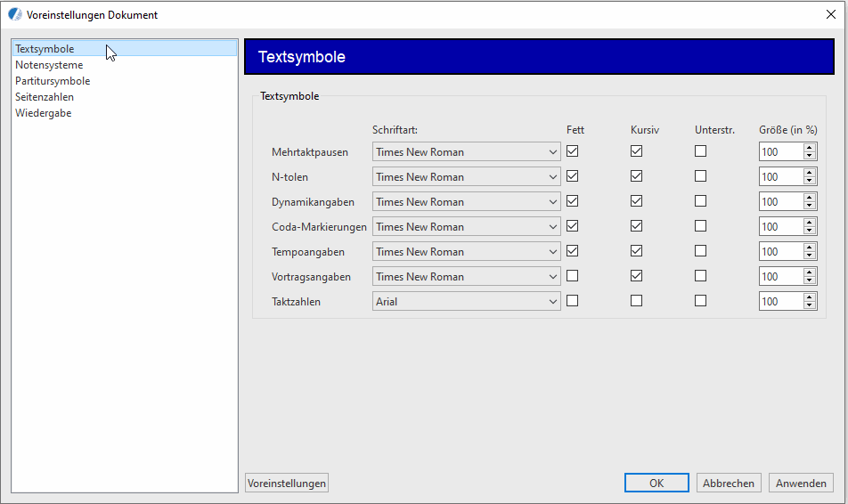Enable Kursiv for Taktzahlen

pos(636,301)
